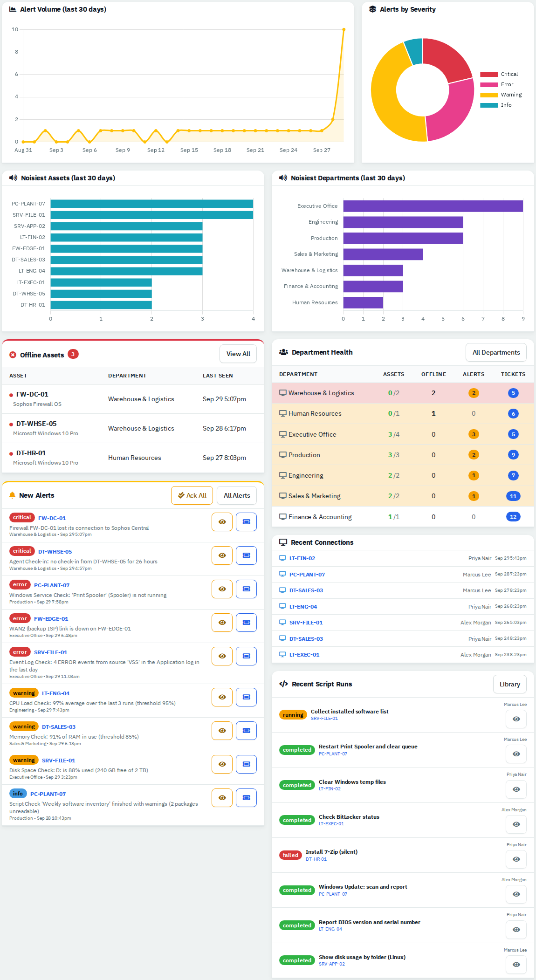Open the All Alerts button
536x980 pixels.
237,495
